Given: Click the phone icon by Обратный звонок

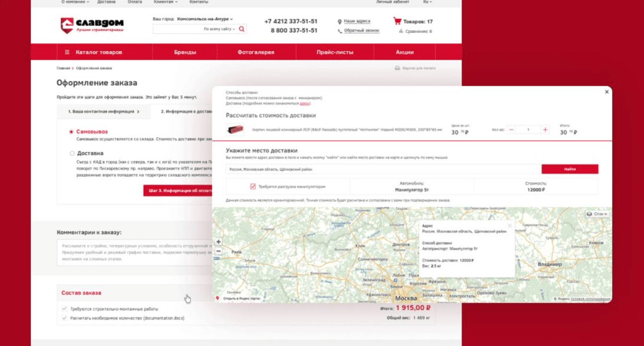Looking at the screenshot, I should [340, 31].
